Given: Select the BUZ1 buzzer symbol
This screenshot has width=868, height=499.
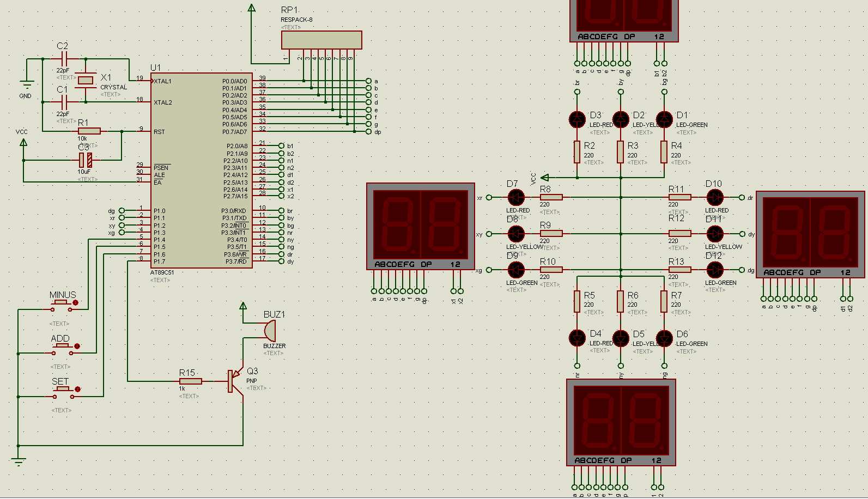Looking at the screenshot, I should 269,331.
